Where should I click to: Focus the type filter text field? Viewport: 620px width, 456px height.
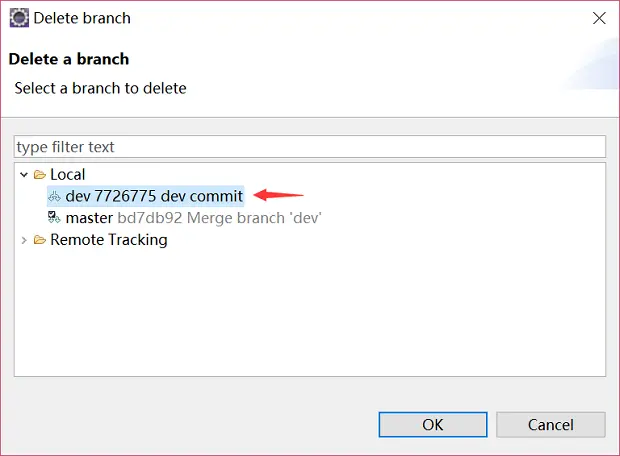(x=310, y=147)
